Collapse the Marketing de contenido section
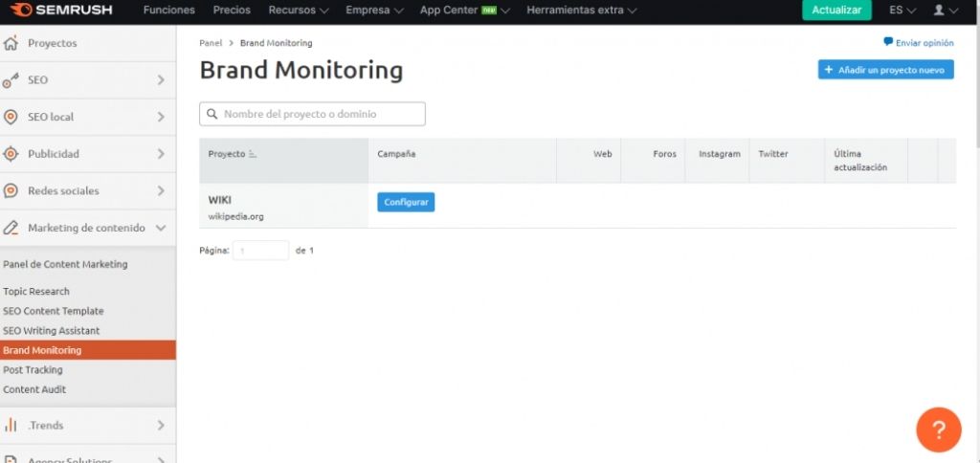 pos(161,228)
